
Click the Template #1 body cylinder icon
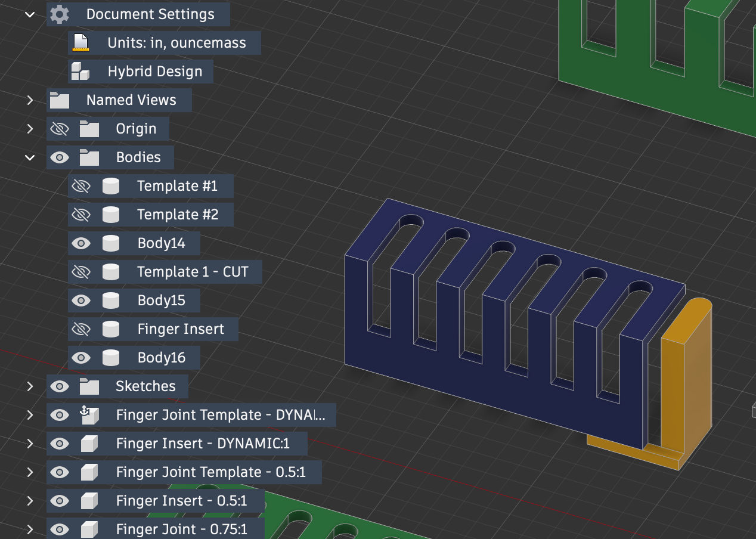tap(111, 186)
